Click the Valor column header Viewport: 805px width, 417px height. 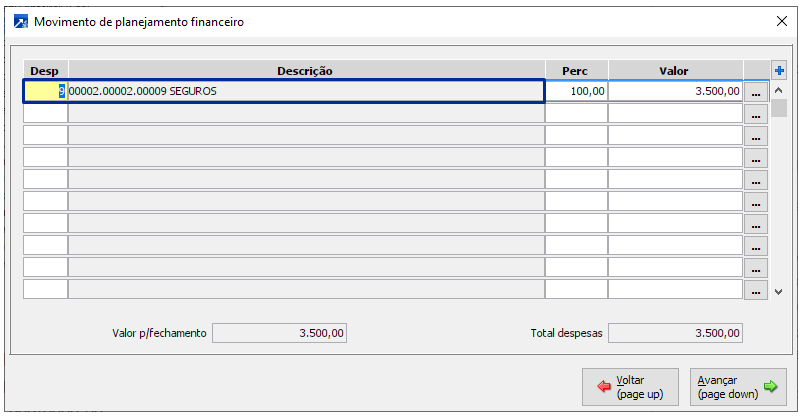point(675,71)
